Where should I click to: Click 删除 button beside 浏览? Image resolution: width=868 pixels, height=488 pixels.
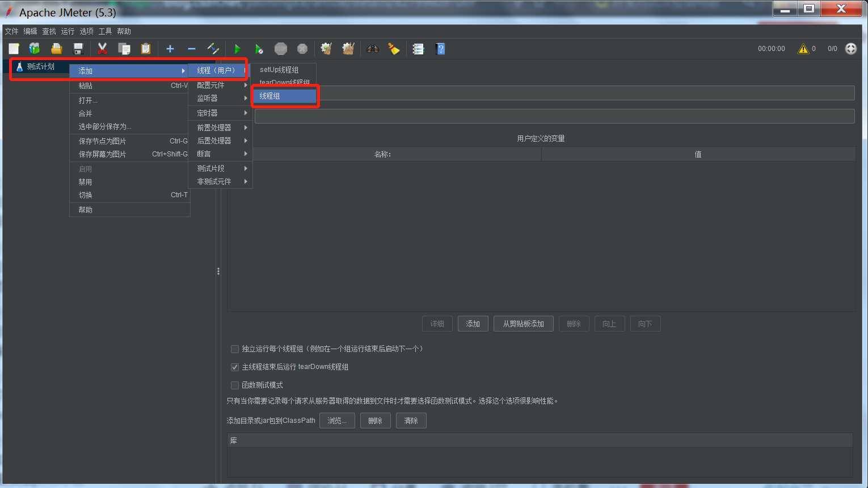[x=375, y=421]
